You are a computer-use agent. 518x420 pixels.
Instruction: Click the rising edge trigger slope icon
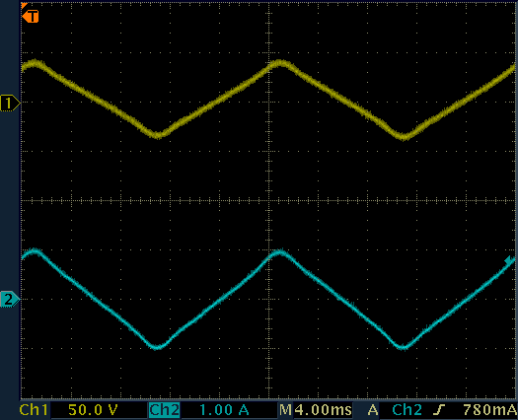[439, 410]
